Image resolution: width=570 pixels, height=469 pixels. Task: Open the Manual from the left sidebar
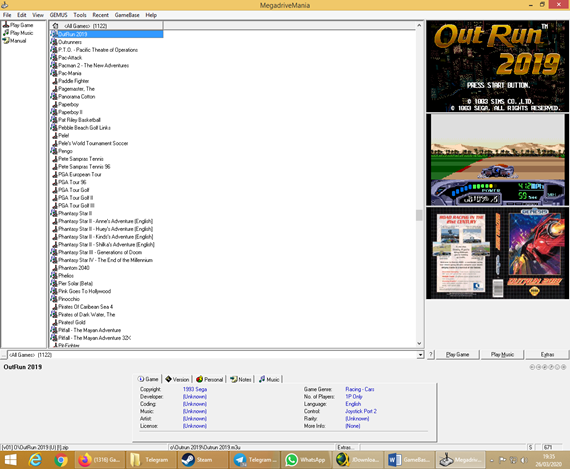tap(15, 41)
